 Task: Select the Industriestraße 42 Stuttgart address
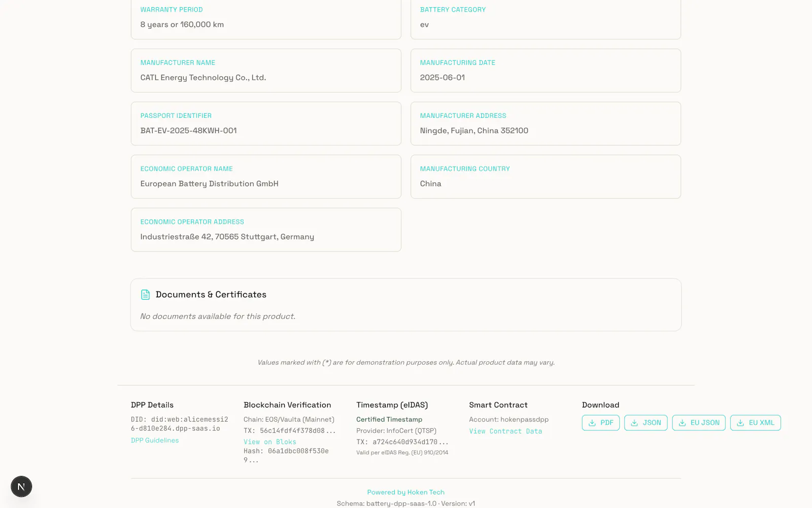click(x=227, y=237)
